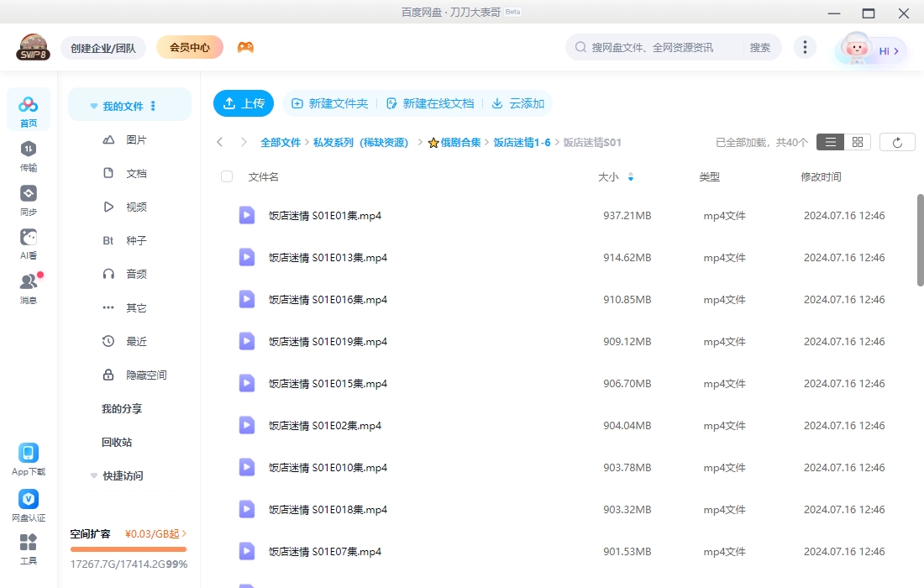924x588 pixels.
Task: Expand the 快捷访问 section
Action: pyautogui.click(x=94, y=476)
